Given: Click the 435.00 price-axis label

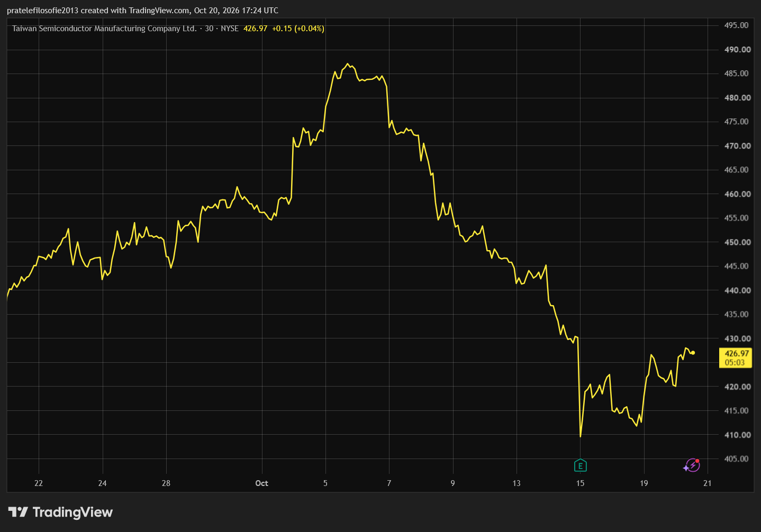Looking at the screenshot, I should (x=737, y=314).
